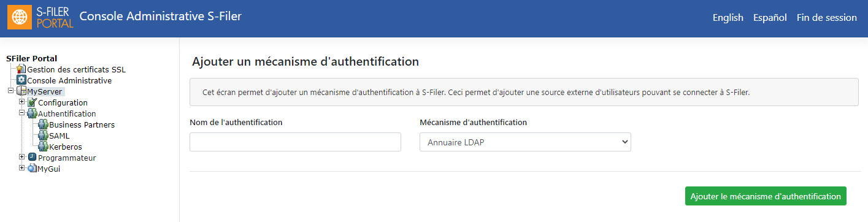Click the Fin de session link
The width and height of the screenshot is (868, 222).
tap(827, 18)
